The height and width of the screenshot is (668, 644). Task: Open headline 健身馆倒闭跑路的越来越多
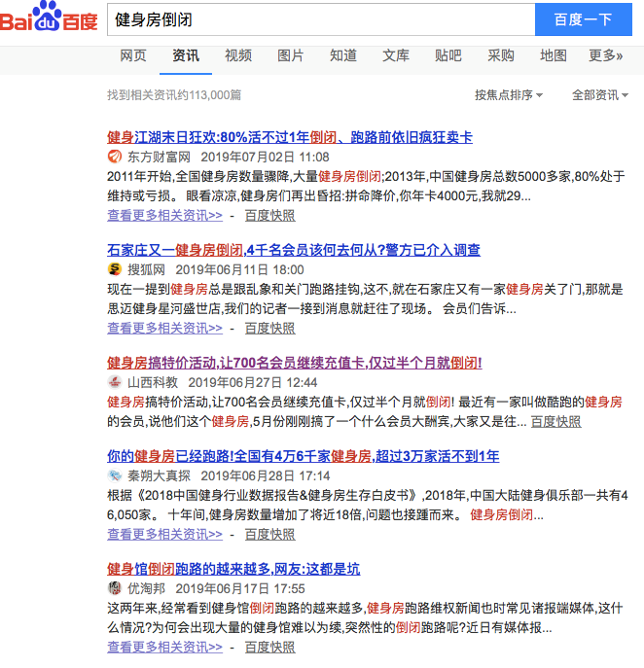click(x=233, y=569)
